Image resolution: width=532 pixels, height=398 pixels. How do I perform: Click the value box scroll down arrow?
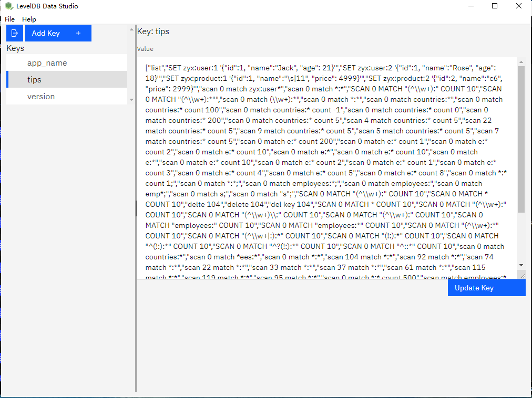pos(521,265)
